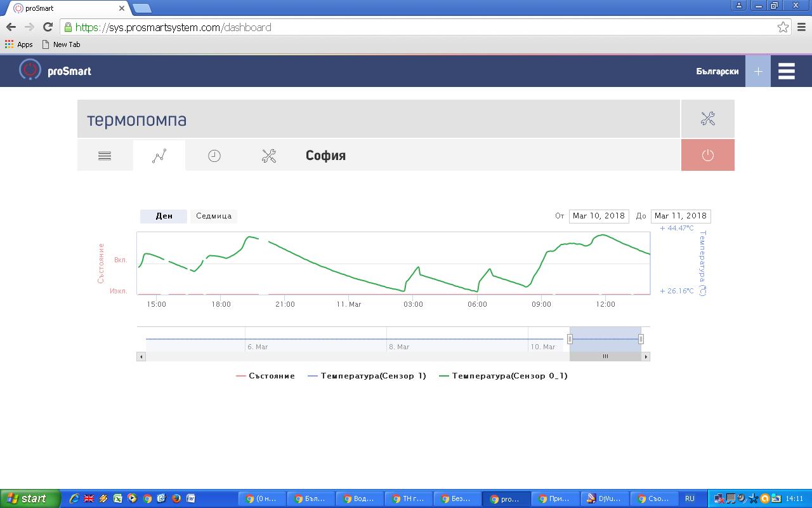The width and height of the screenshot is (812, 508).
Task: Click the proSmart logo
Action: [x=55, y=70]
